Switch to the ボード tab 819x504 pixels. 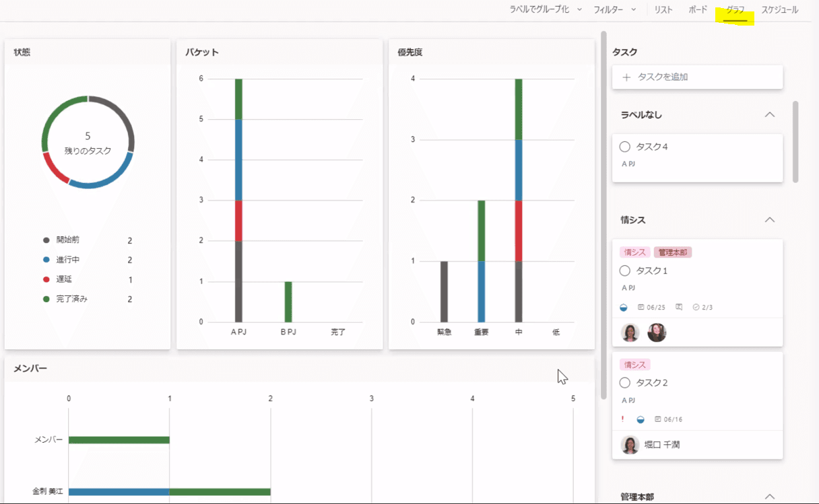coord(698,10)
